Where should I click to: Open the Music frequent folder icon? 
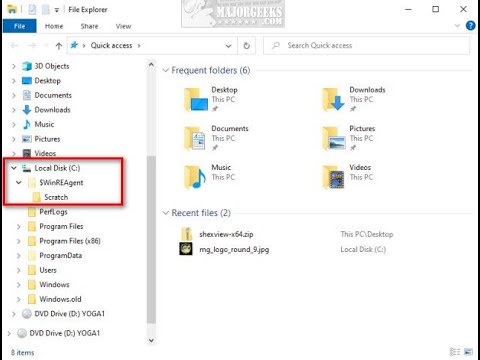[x=195, y=177]
